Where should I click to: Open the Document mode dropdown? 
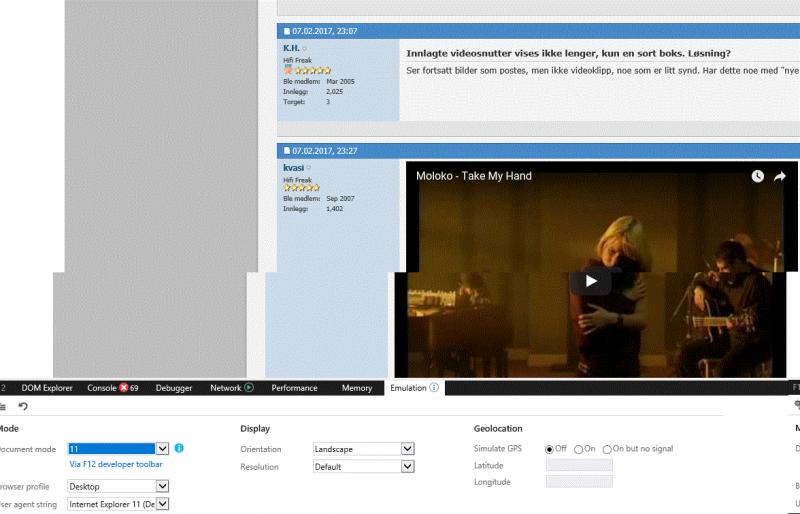[162, 449]
